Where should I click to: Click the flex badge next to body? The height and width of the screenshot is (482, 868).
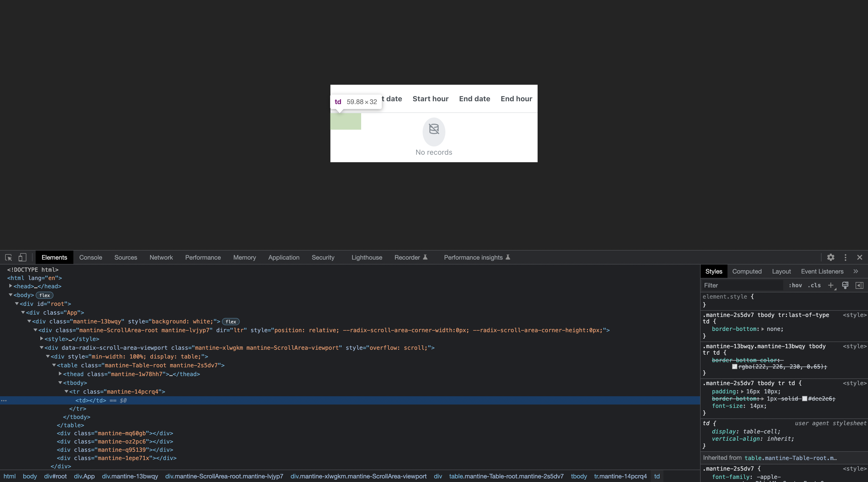tap(44, 295)
